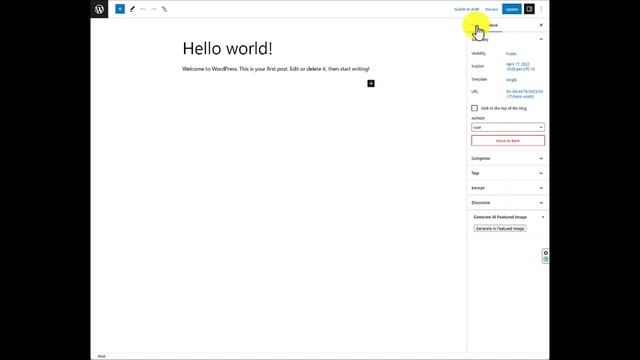Click the Preview button
640x360 pixels.
(x=491, y=9)
